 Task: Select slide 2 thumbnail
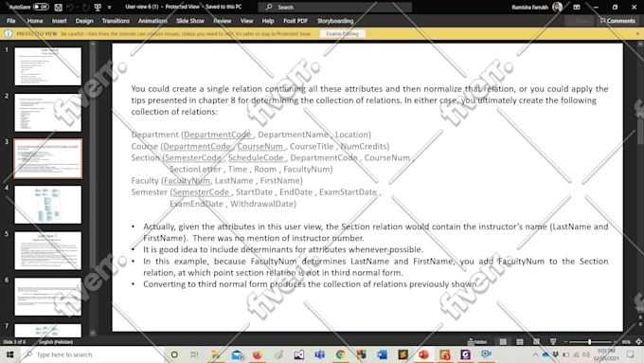48,112
